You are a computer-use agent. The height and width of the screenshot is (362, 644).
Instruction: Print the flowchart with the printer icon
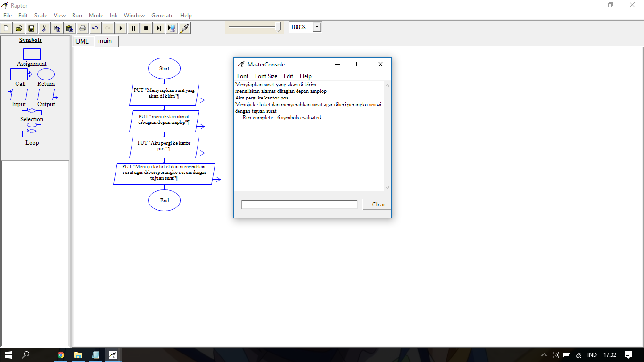[83, 28]
